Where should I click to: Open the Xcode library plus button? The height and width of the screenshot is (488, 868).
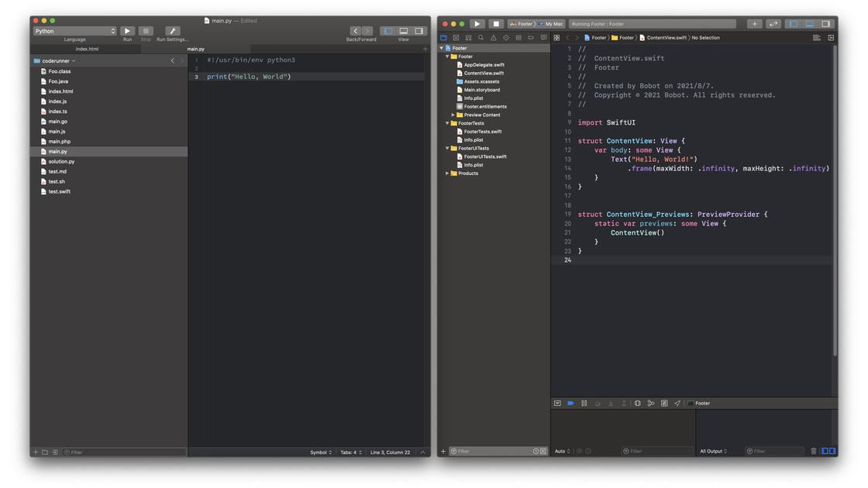pos(754,23)
